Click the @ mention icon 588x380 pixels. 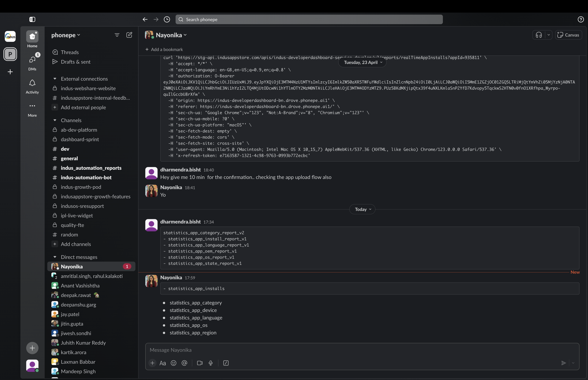click(184, 363)
